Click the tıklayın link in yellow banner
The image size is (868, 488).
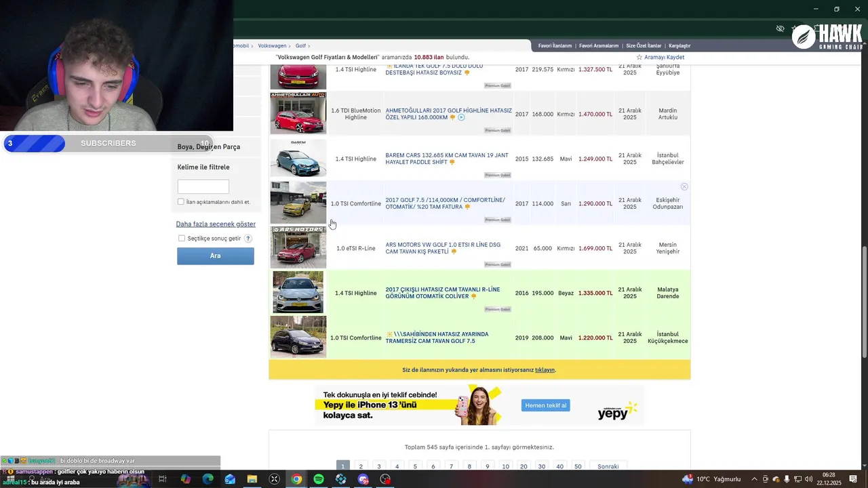click(x=545, y=370)
